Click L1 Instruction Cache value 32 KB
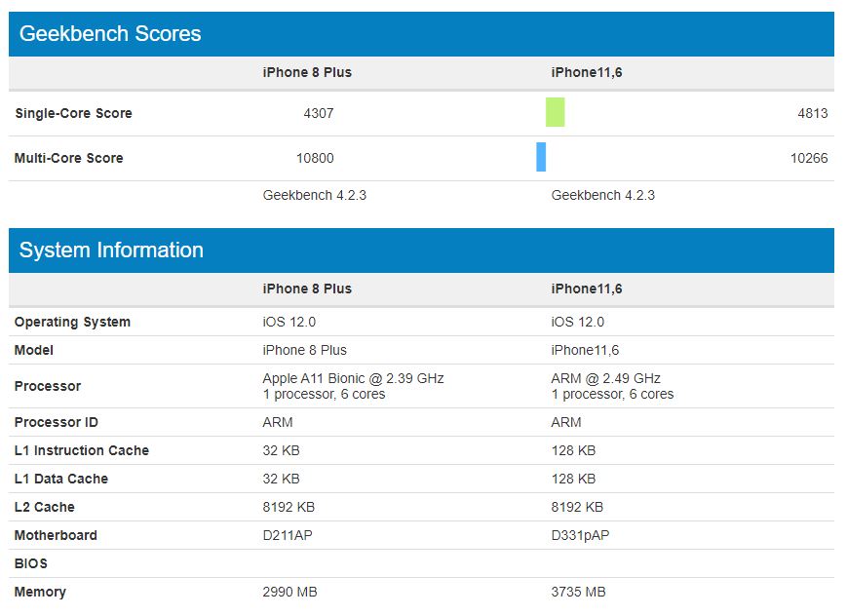 point(281,450)
